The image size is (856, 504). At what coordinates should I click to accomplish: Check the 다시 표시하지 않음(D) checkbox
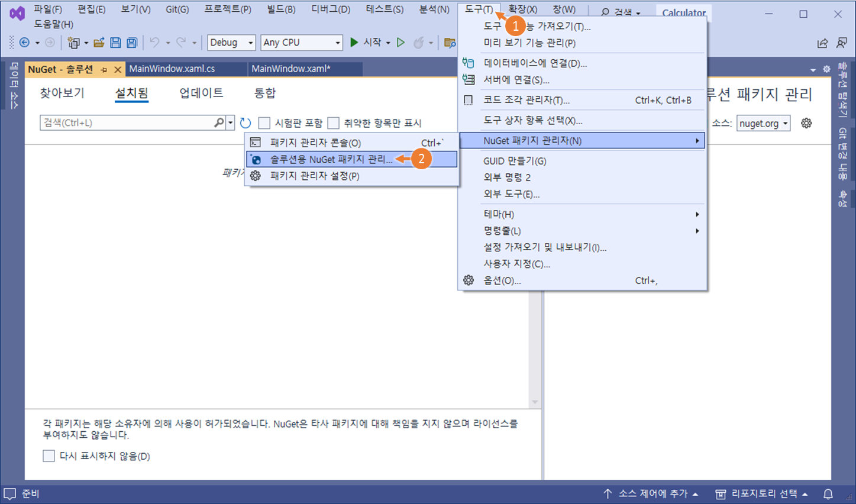click(x=49, y=456)
